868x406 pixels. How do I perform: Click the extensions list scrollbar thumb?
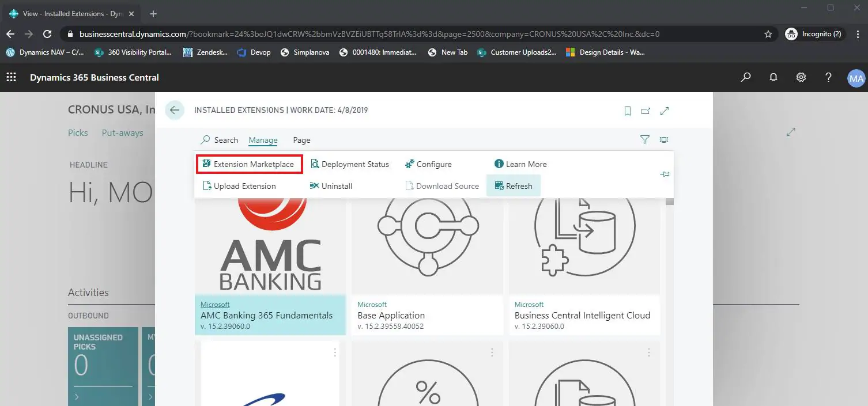point(670,202)
